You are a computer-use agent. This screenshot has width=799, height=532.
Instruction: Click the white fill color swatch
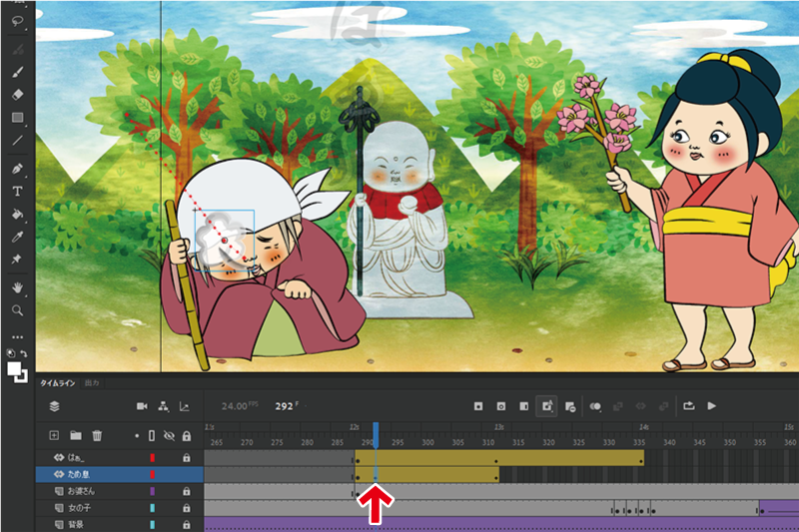pos(15,369)
